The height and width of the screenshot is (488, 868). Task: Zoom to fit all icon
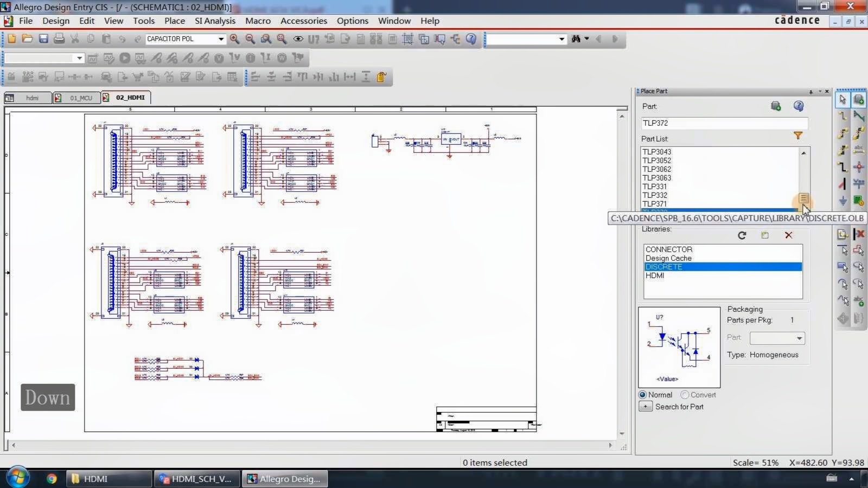(282, 39)
